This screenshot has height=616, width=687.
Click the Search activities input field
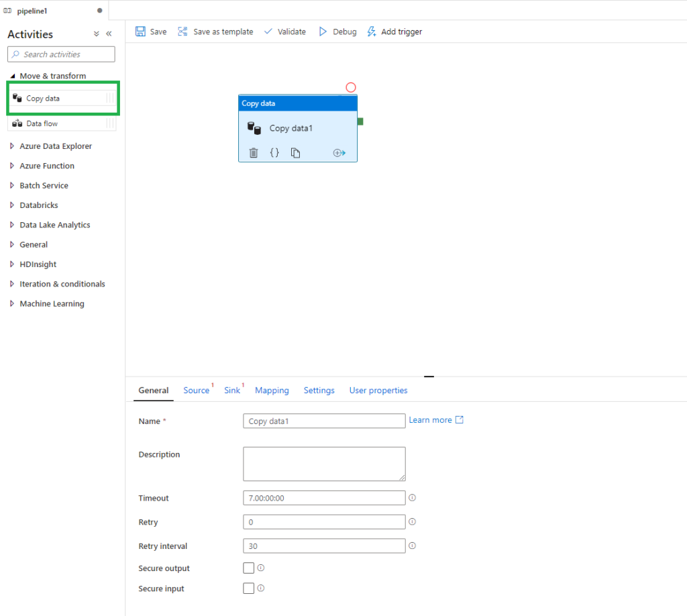61,54
